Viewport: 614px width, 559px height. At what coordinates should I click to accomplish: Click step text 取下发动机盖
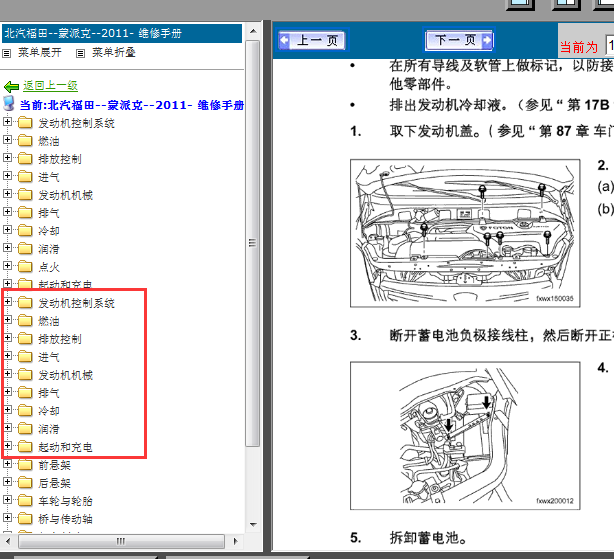click(435, 131)
